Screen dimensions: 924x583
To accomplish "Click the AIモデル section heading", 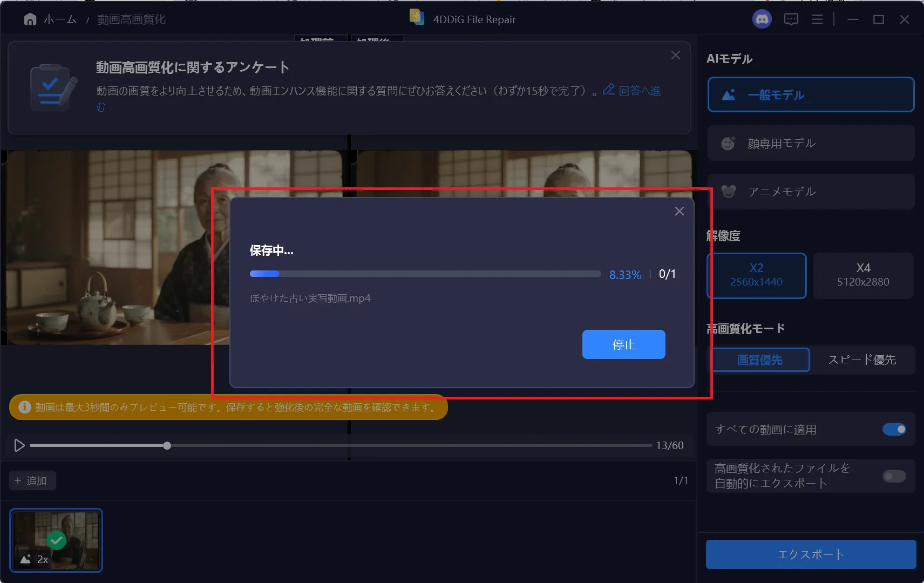I will (x=729, y=58).
